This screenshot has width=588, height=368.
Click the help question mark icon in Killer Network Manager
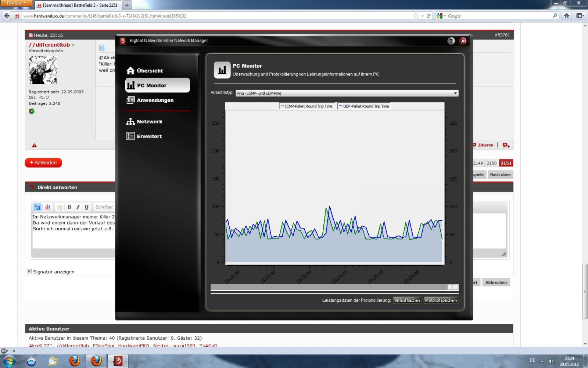pyautogui.click(x=451, y=41)
